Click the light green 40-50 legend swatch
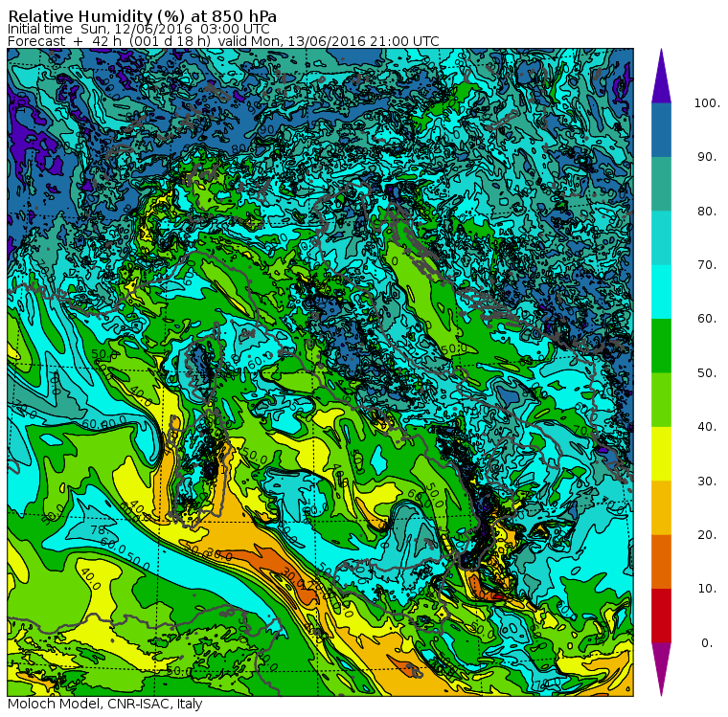This screenshot has height=717, width=728. click(661, 399)
